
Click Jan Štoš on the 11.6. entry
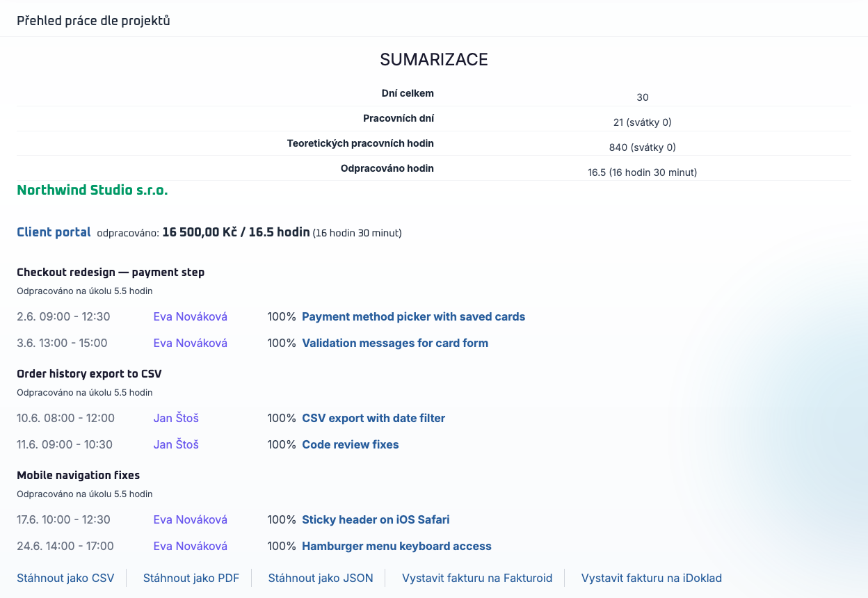pyautogui.click(x=176, y=445)
